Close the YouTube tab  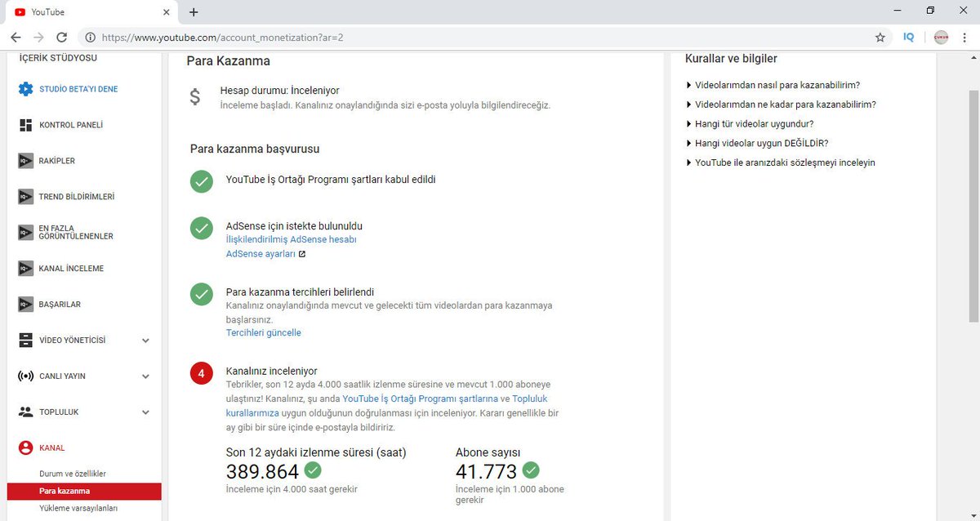click(166, 12)
